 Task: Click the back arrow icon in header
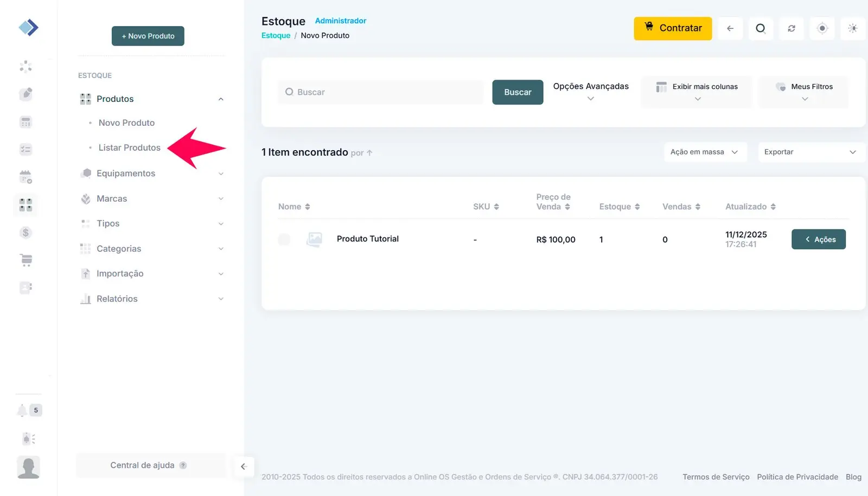click(x=730, y=28)
